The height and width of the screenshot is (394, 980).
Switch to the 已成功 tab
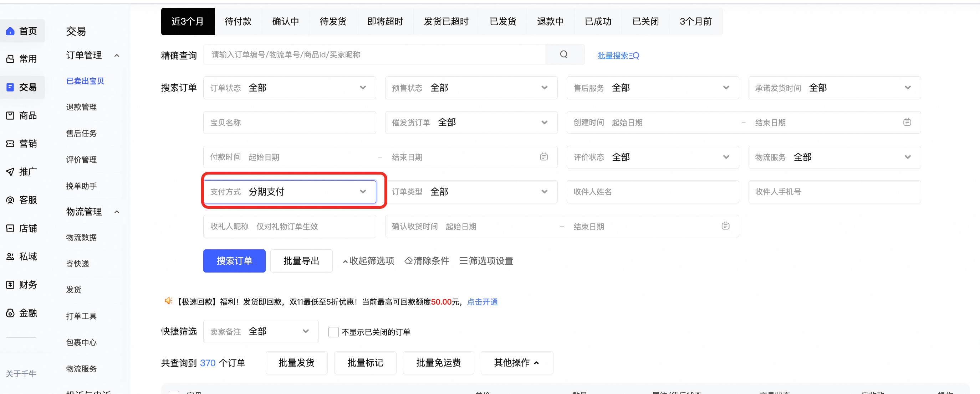click(x=598, y=22)
